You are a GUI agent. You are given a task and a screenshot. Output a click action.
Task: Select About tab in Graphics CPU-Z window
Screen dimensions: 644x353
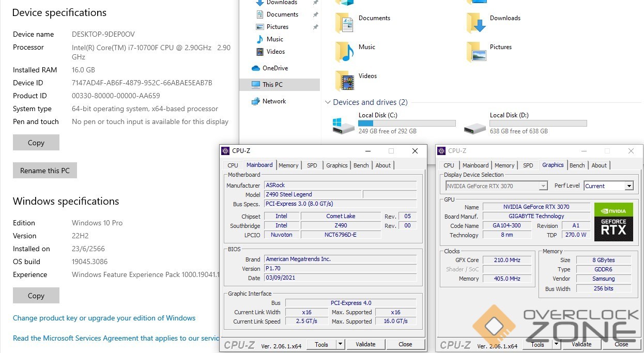600,165
